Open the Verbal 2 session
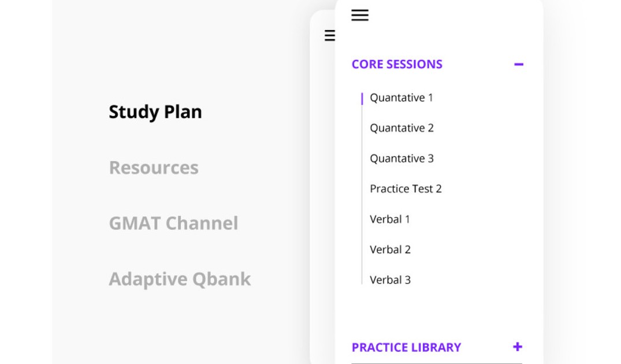This screenshot has width=621, height=364. point(390,250)
